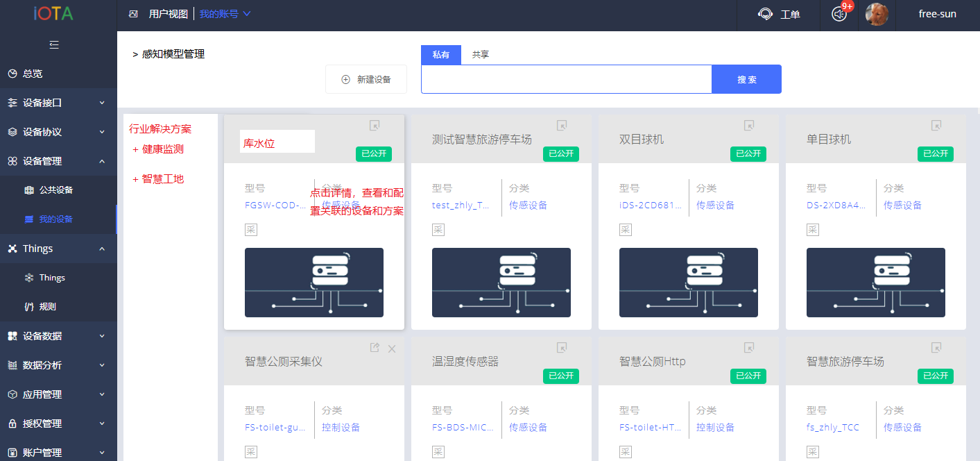
Task: Select the 私有 tab
Action: click(441, 55)
